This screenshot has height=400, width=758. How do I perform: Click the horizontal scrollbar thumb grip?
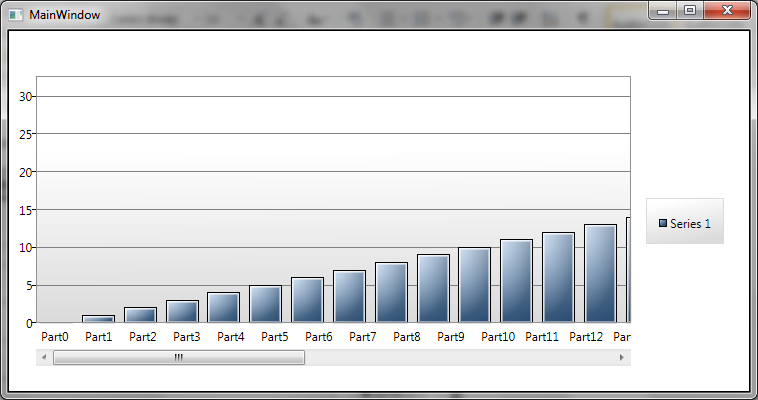click(179, 357)
